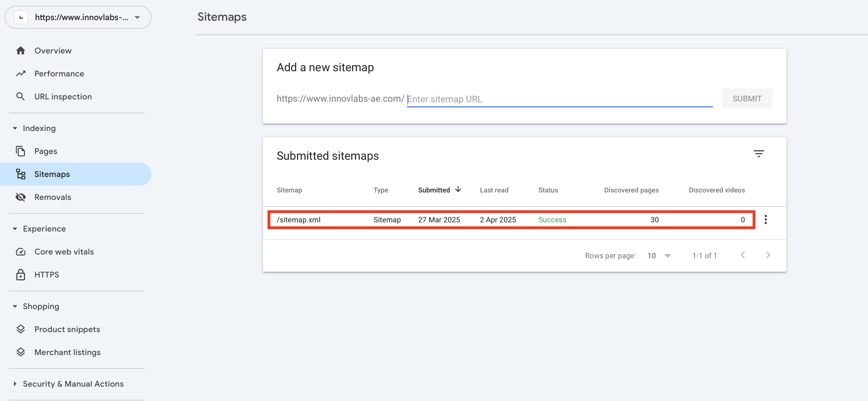The height and width of the screenshot is (401, 868).
Task: Sort by Last read column header
Action: click(494, 190)
